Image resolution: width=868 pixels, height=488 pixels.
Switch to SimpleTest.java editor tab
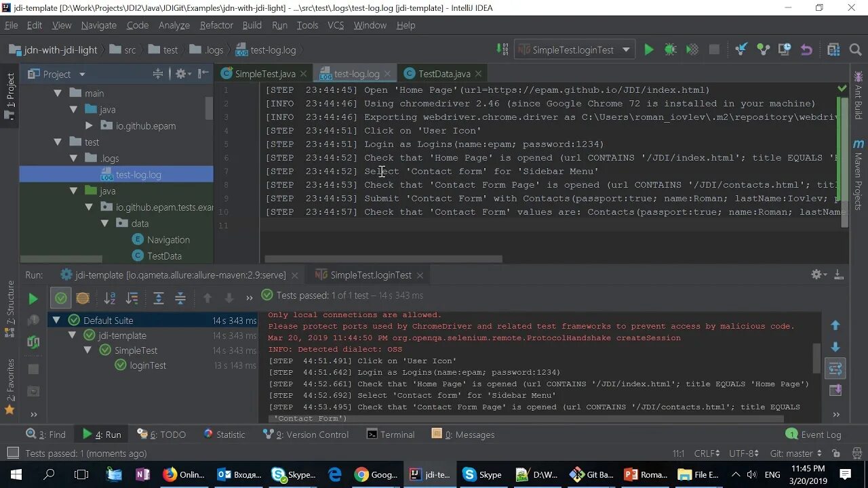point(264,73)
